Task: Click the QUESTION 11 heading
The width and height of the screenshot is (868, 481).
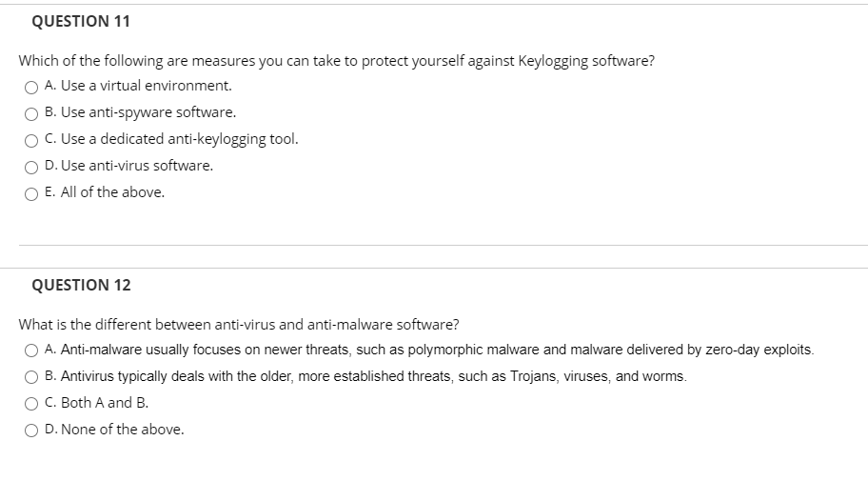Action: coord(81,21)
